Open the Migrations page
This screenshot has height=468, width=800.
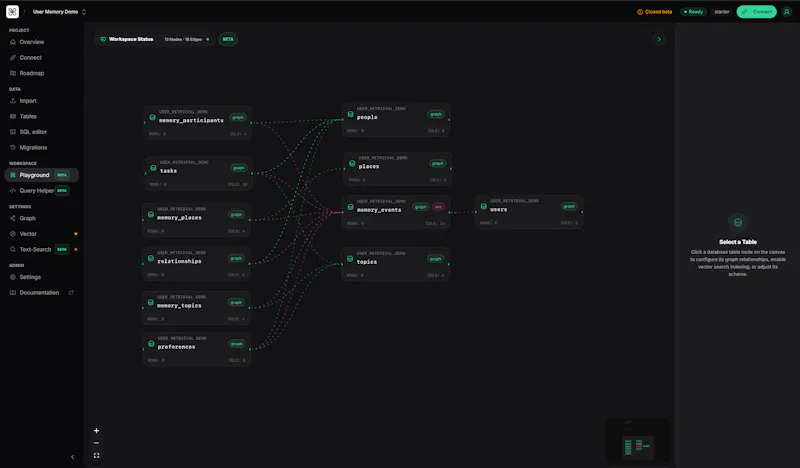(33, 147)
